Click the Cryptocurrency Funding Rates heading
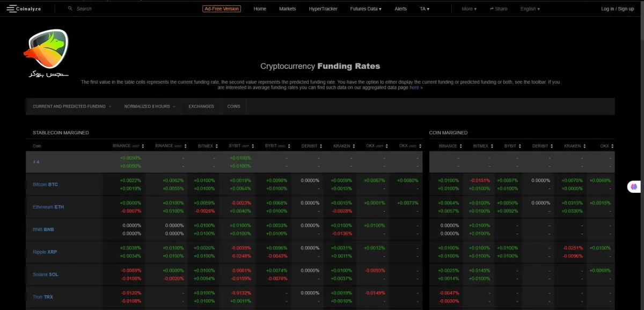 tap(320, 67)
